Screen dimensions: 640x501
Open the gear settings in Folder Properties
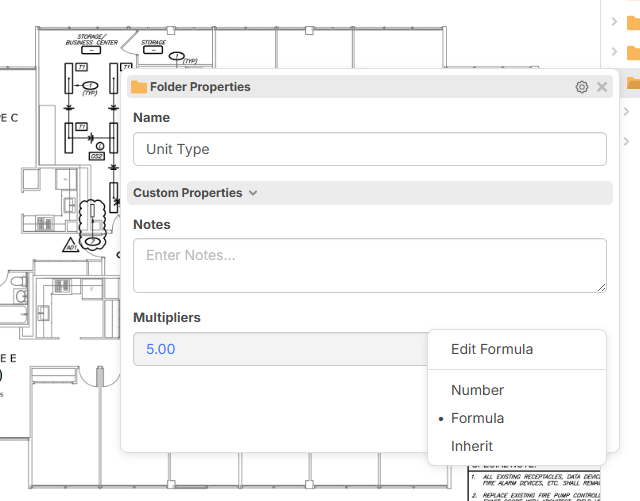coord(582,87)
